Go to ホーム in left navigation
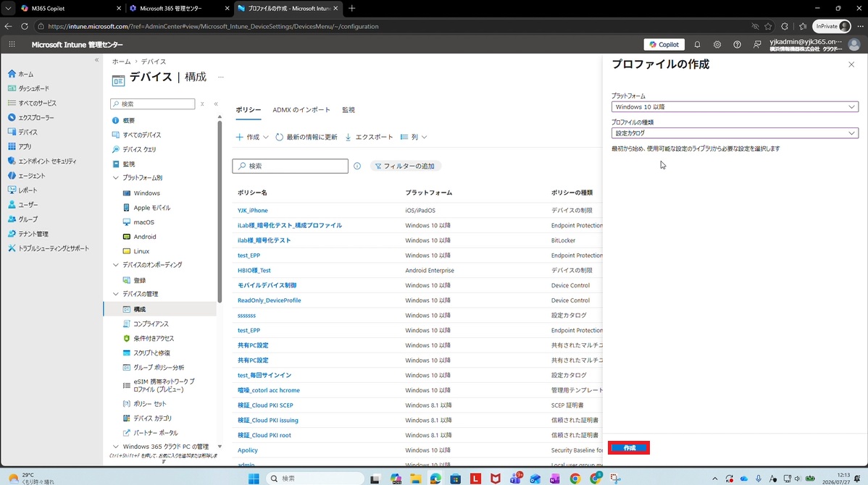 [21, 74]
